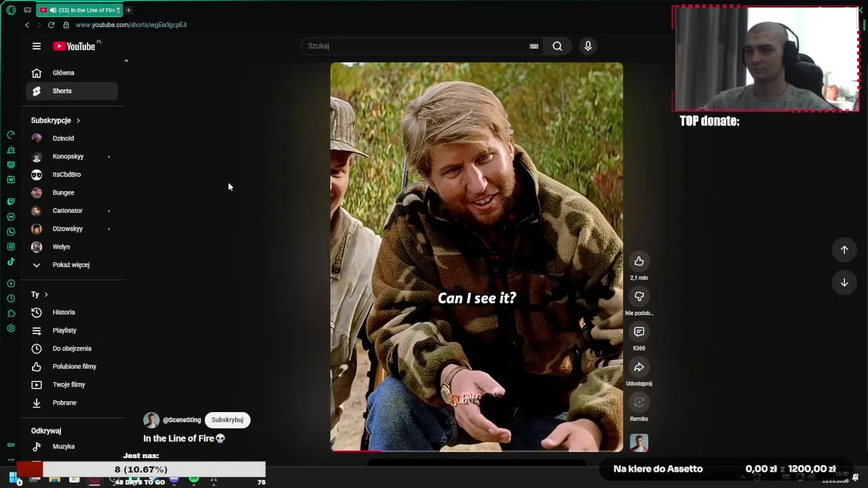This screenshot has height=488, width=868.
Task: Open the Welyn channel
Action: pyautogui.click(x=72, y=247)
